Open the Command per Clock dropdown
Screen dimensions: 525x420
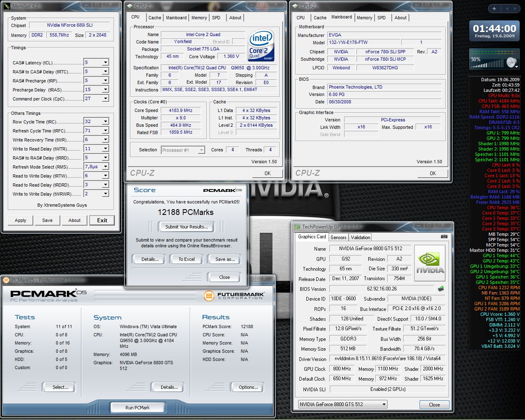105,98
